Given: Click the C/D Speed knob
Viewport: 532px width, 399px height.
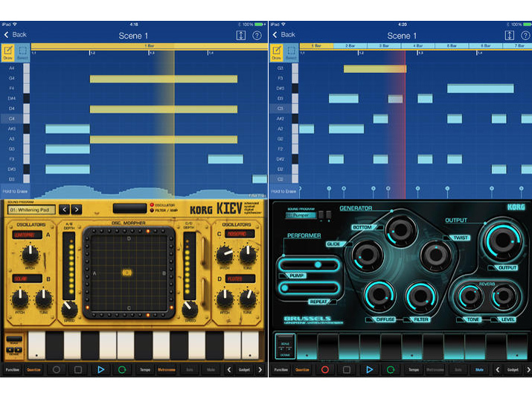Looking at the screenshot, I should point(190,309).
